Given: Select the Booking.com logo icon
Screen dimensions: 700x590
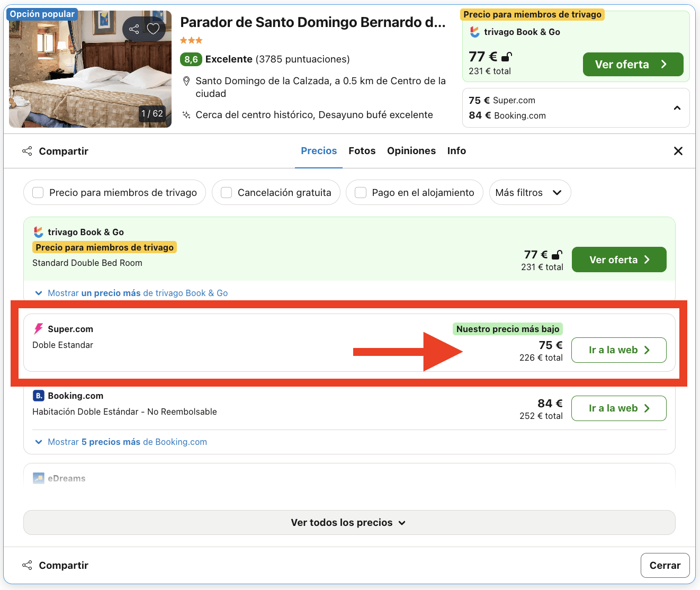Looking at the screenshot, I should (x=38, y=396).
